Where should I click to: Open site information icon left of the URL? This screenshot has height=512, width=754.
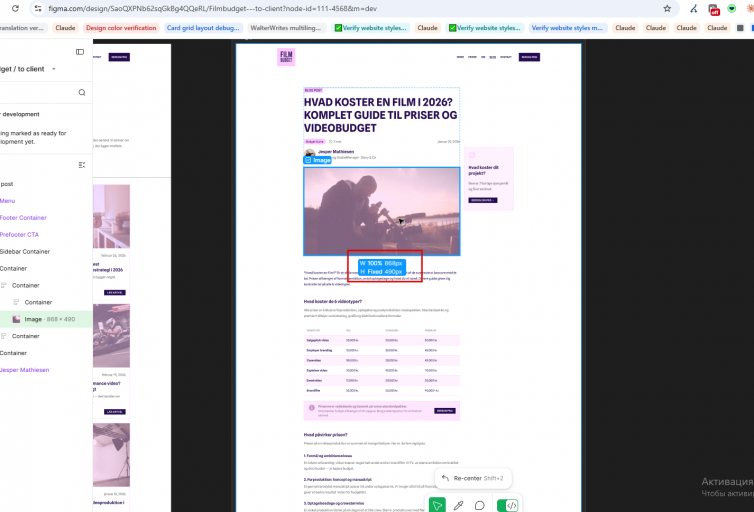click(38, 8)
